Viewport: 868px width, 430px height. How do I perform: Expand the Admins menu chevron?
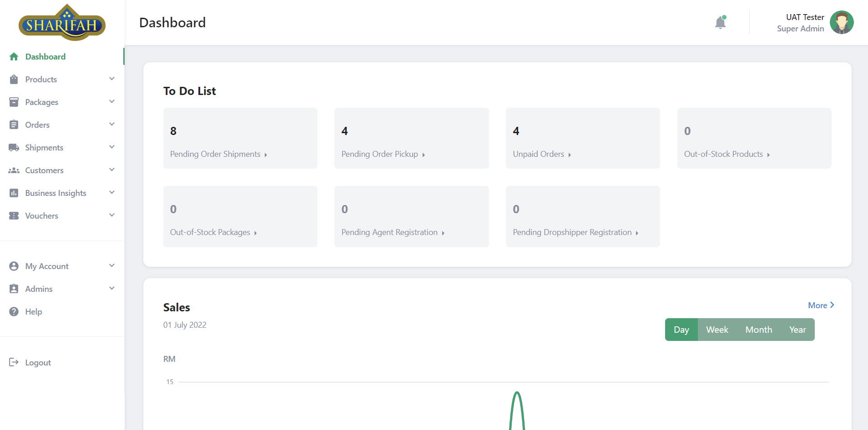tap(112, 289)
